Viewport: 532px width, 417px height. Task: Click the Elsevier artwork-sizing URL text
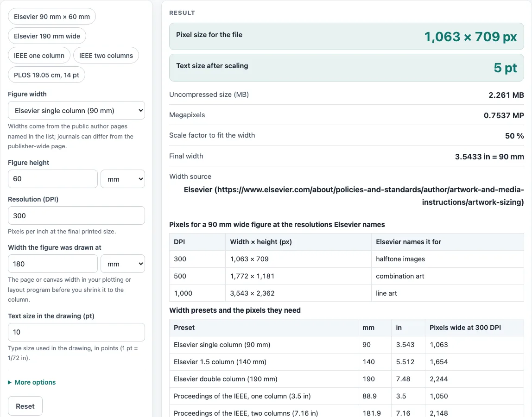[354, 196]
